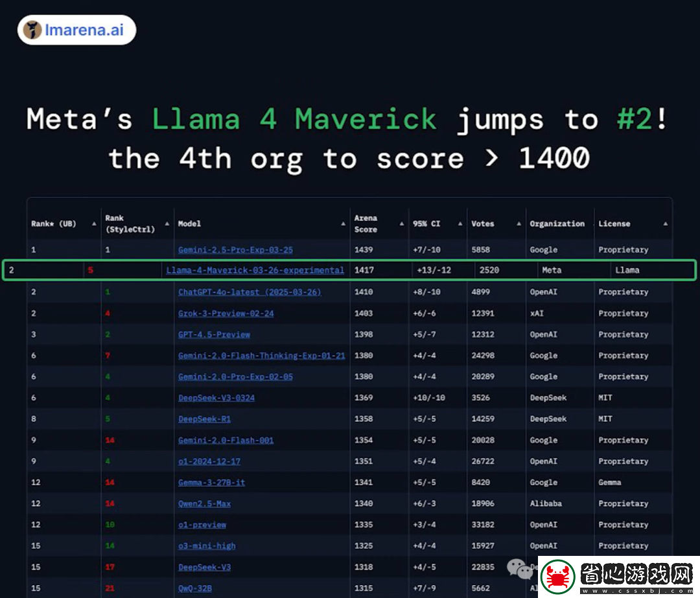Open Grok-3-Preview-02-24 model link
Image resolution: width=700 pixels, height=598 pixels.
[x=226, y=314]
